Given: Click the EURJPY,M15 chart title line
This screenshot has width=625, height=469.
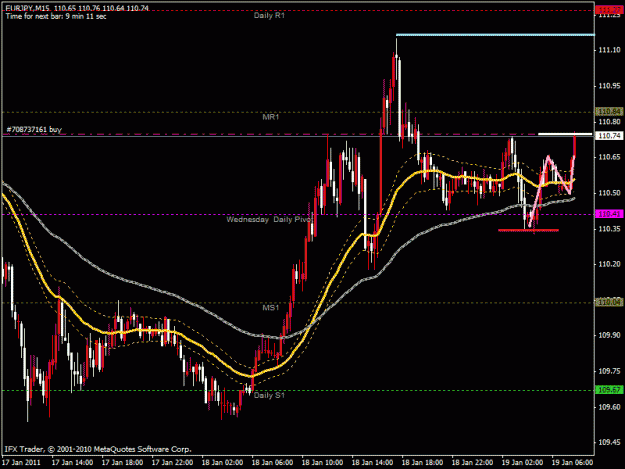Looking at the screenshot, I should coord(77,8).
